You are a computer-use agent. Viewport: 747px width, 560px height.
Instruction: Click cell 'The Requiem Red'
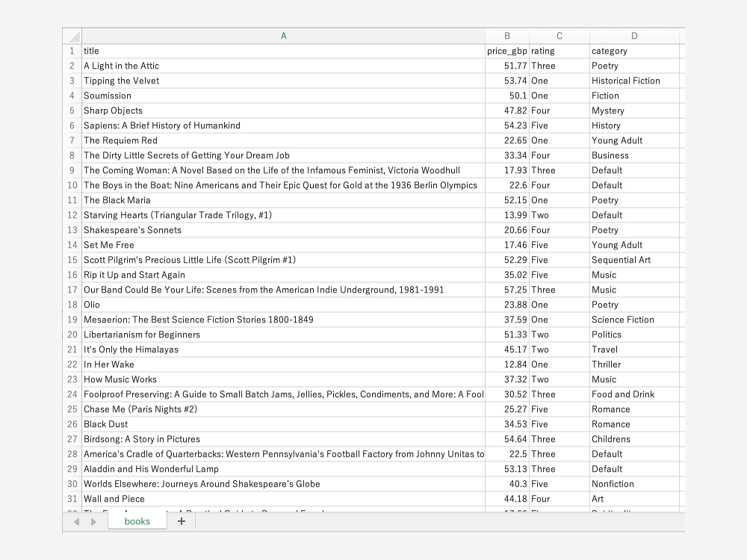point(283,140)
